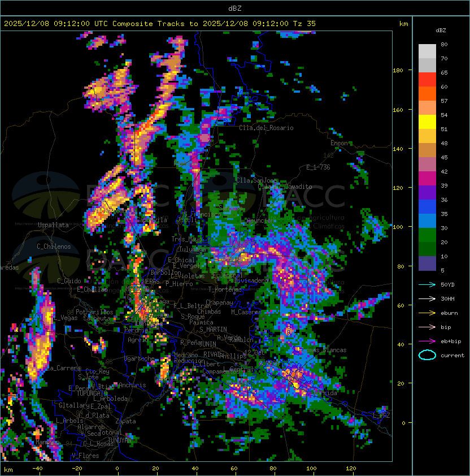Click the 65 value on the color scale
Image resolution: width=470 pixels, height=476 pixels.
click(x=444, y=72)
